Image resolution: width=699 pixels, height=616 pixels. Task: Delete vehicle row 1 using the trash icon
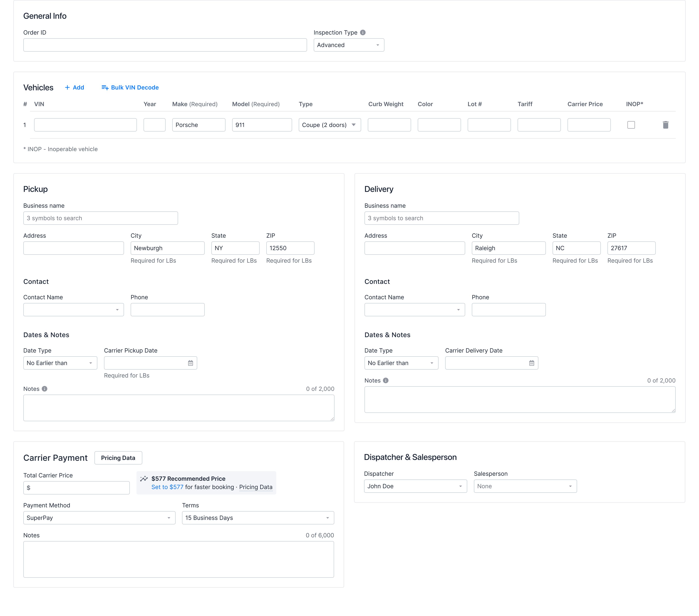pyautogui.click(x=666, y=125)
